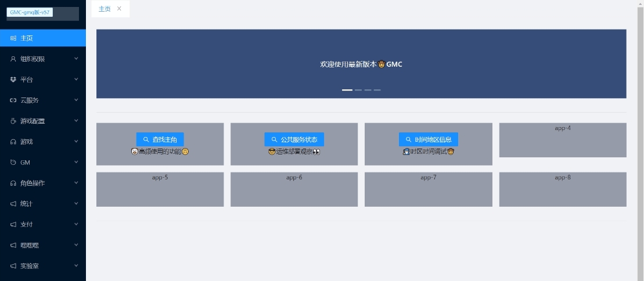This screenshot has height=281, width=644.
Task: Switch to the 主页 tab at top
Action: tap(105, 9)
